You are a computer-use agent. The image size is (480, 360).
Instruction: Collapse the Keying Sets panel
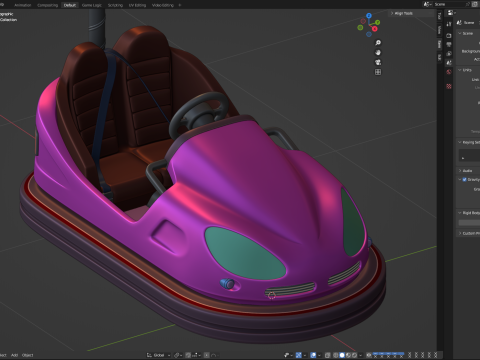(x=460, y=142)
